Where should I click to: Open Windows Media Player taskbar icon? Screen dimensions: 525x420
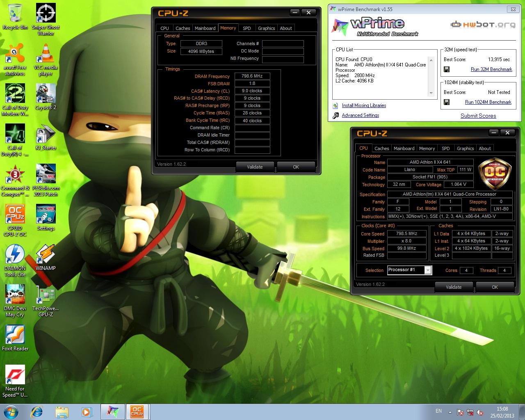coord(87,411)
